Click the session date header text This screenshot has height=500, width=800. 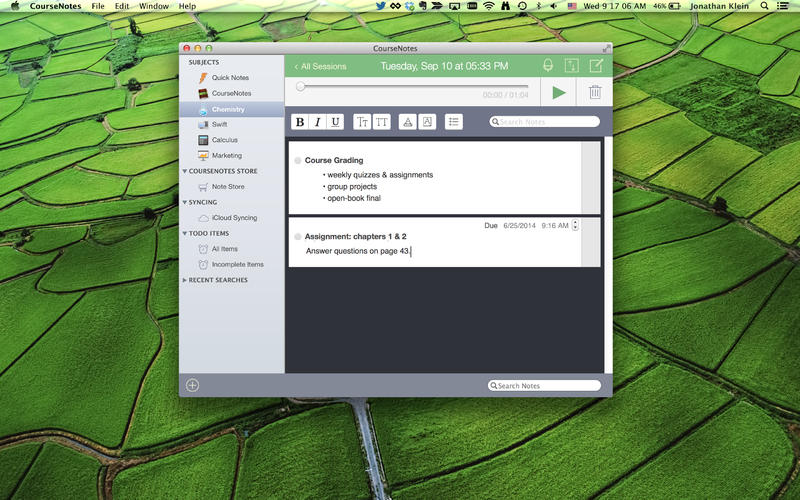click(x=444, y=66)
